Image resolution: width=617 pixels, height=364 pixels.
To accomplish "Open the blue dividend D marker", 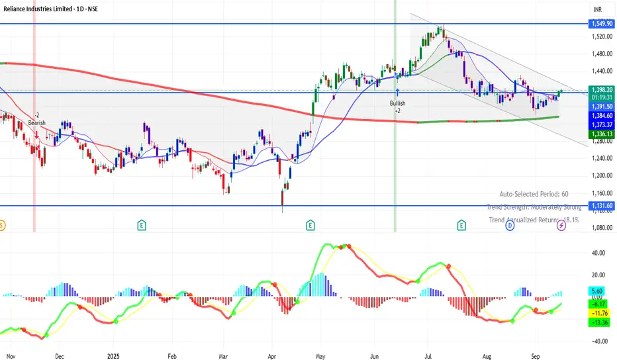I will 510,226.
